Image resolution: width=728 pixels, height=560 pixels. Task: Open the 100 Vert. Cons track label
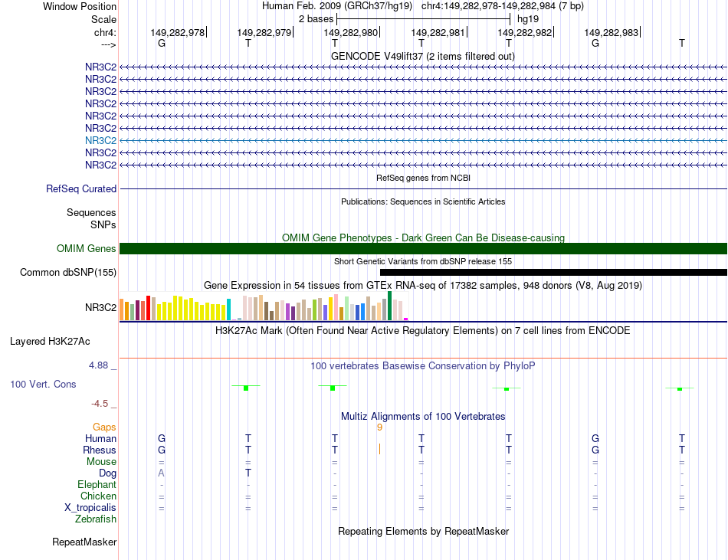pos(43,384)
